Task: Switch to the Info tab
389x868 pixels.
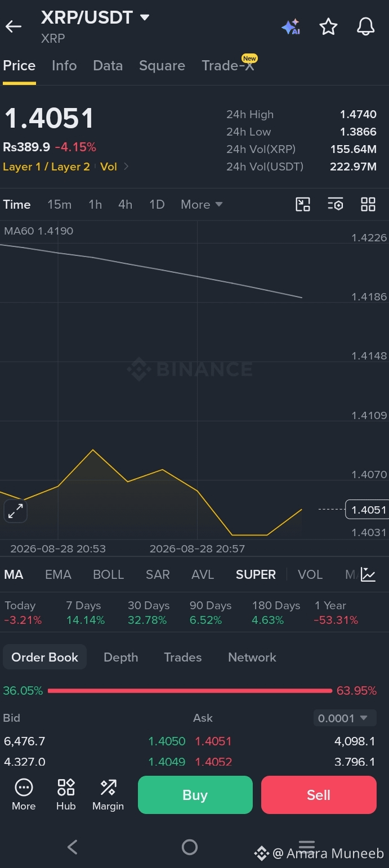Action: click(64, 65)
